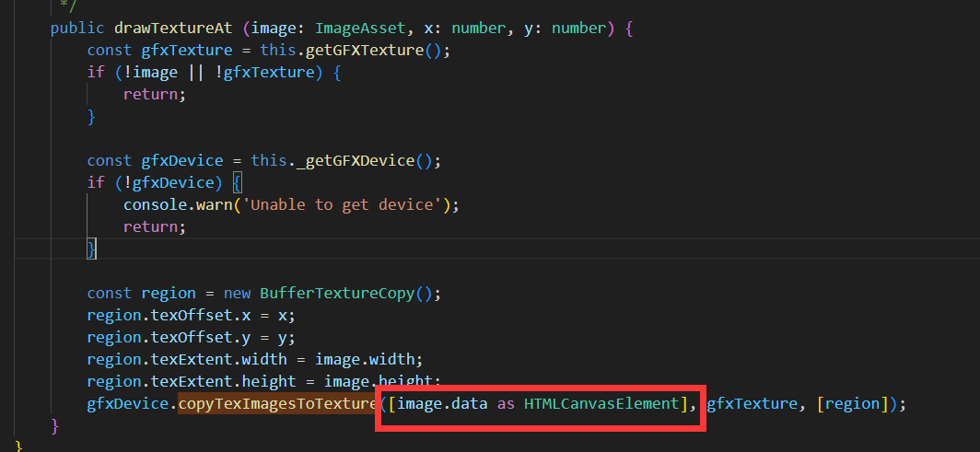This screenshot has width=980, height=452.
Task: Click the data property in image.data
Action: (x=469, y=404)
